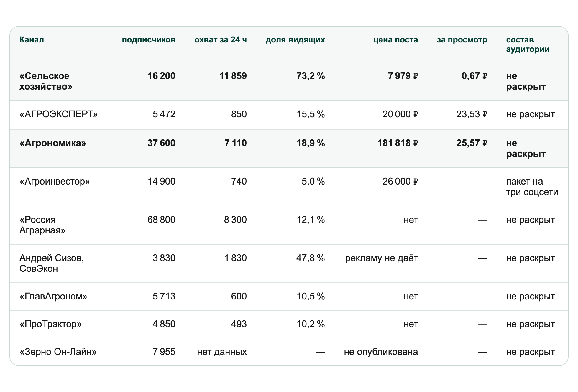This screenshot has width=578, height=392.
Task: Select the channel name «Агрономика»
Action: (x=53, y=143)
